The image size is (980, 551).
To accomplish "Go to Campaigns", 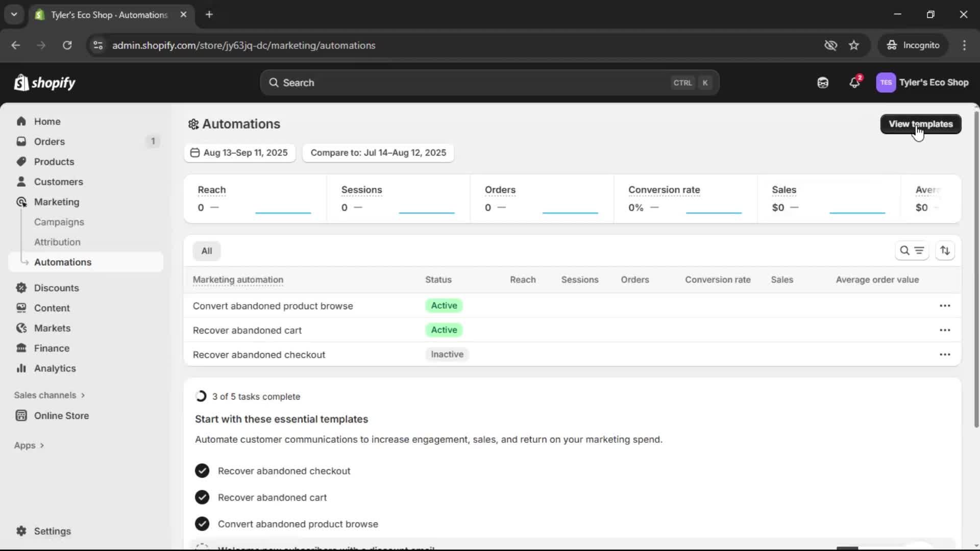I will pyautogui.click(x=59, y=222).
